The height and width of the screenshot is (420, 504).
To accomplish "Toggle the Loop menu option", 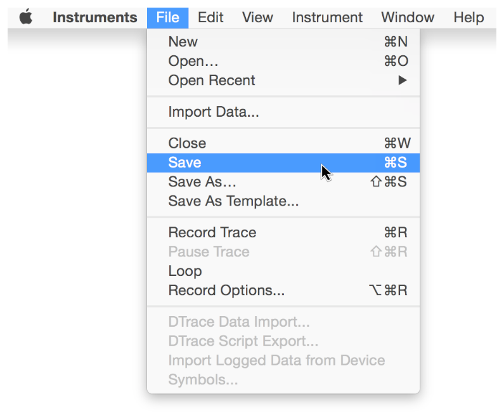I will click(184, 272).
